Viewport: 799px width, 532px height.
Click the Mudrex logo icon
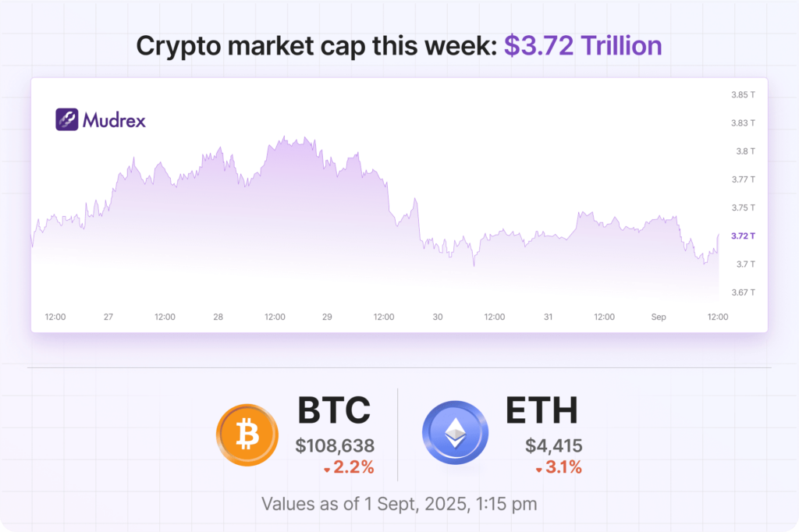[66, 119]
